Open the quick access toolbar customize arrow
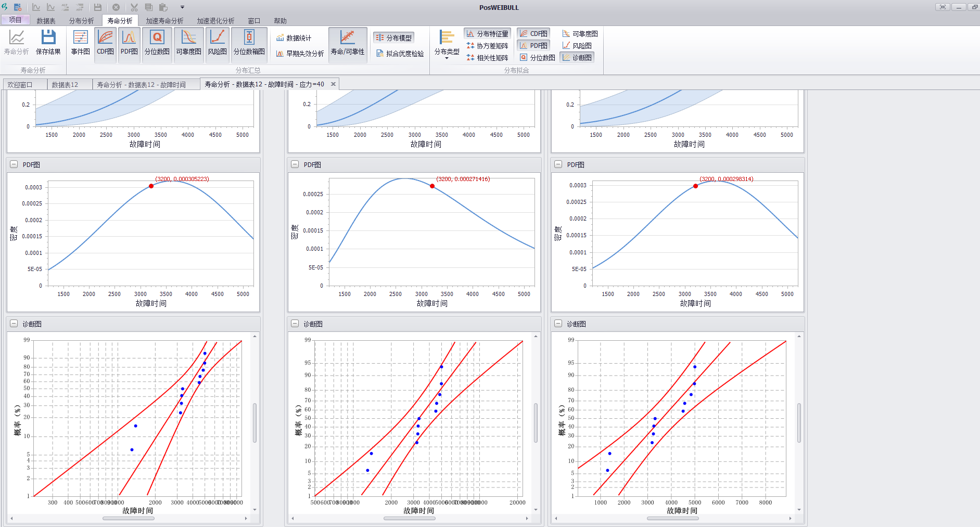980x527 pixels. [x=182, y=7]
